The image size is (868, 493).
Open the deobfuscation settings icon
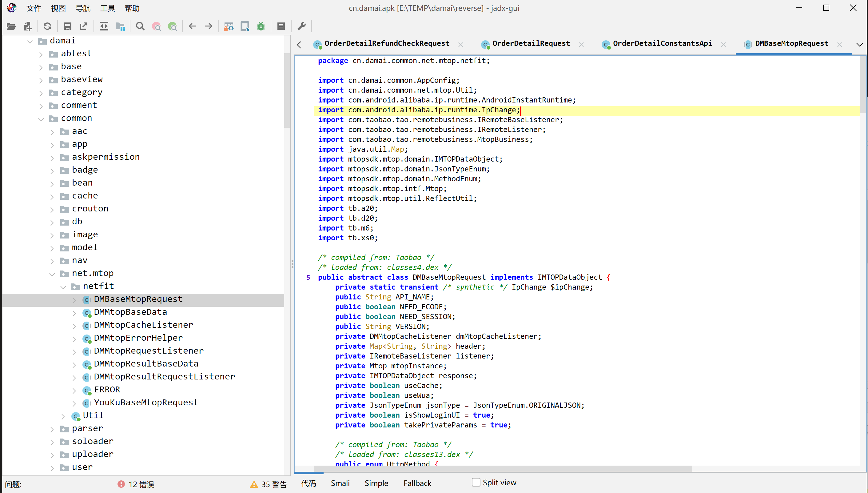[x=229, y=26]
